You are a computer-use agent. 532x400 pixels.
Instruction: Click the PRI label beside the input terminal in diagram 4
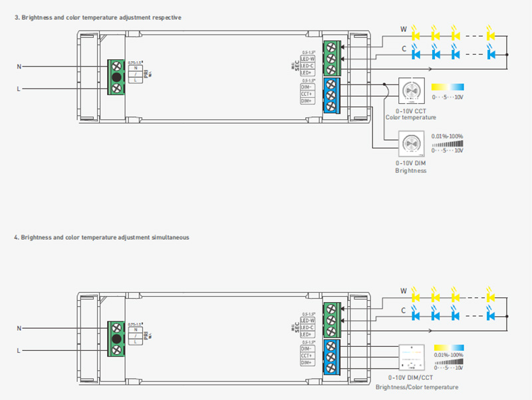[x=146, y=335]
